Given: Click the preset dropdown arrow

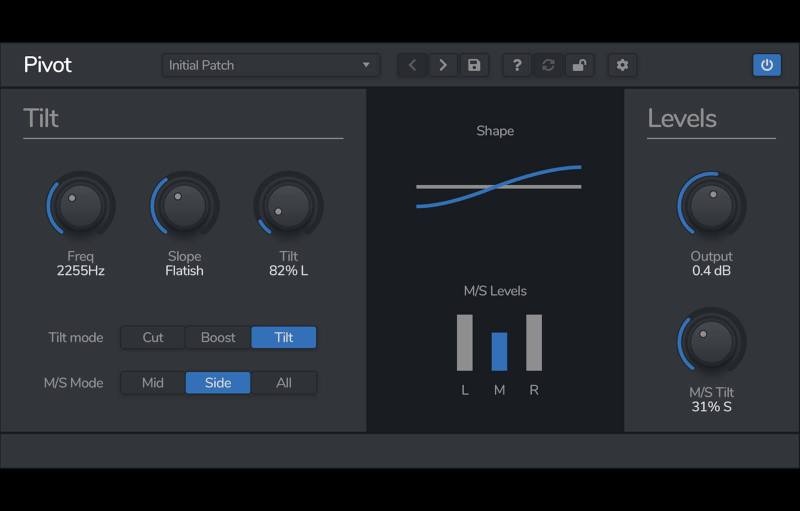Looking at the screenshot, I should 366,65.
